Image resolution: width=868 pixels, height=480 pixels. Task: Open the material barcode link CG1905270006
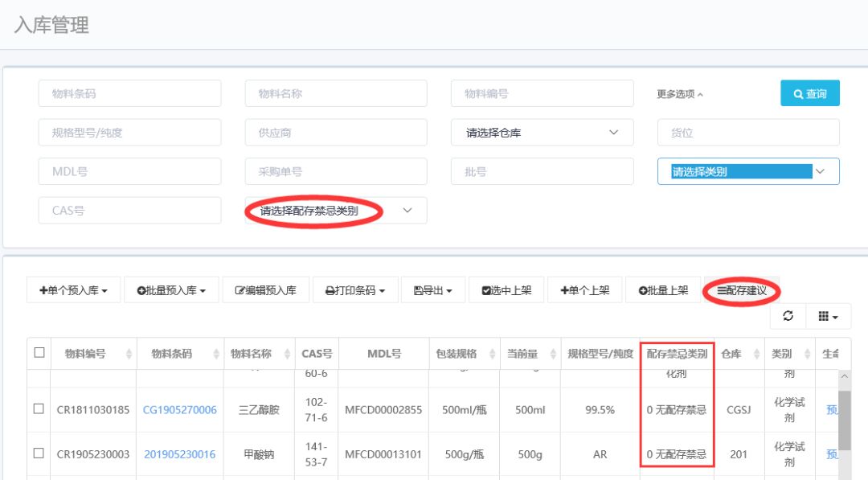(181, 409)
